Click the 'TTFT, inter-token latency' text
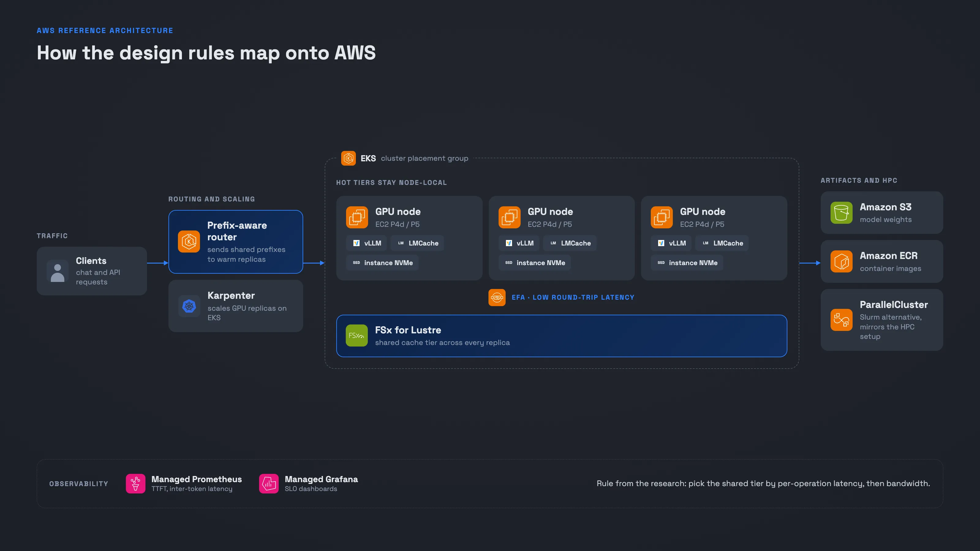This screenshot has width=980, height=551. (192, 489)
